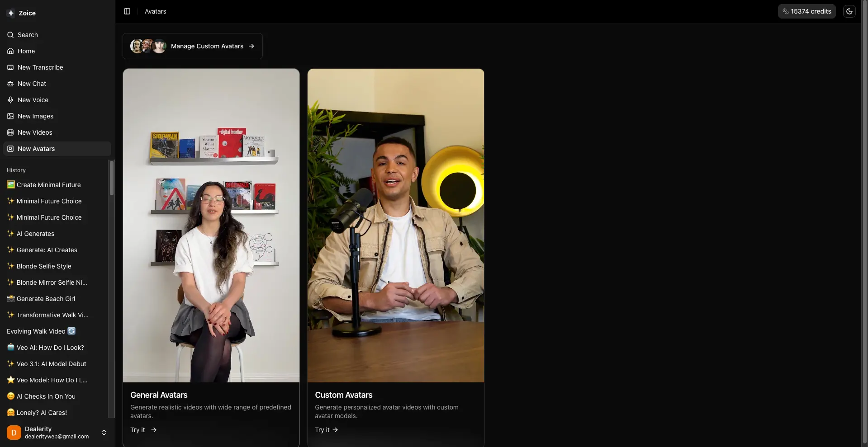
Task: Click the Manage Custom Avatars button
Action: tap(193, 46)
